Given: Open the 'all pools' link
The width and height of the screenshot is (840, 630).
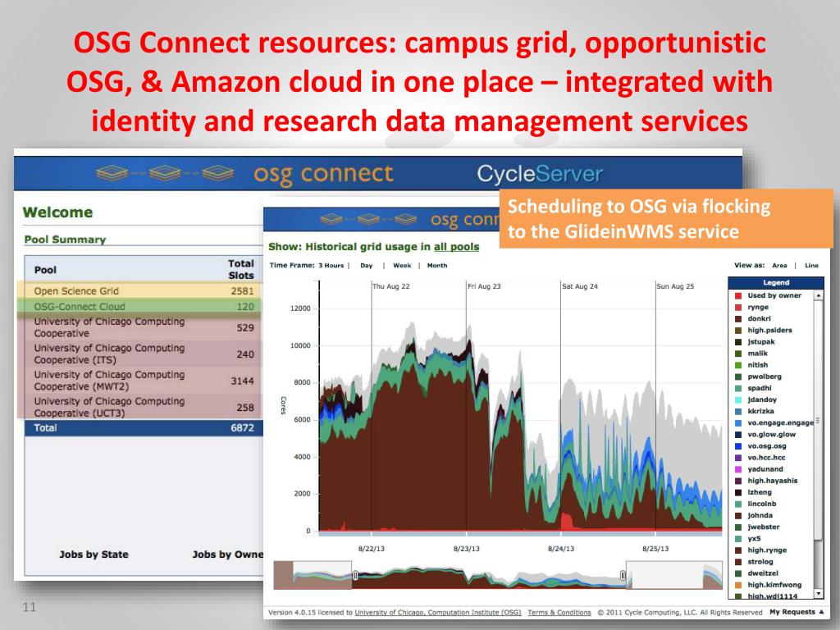Looking at the screenshot, I should [456, 247].
